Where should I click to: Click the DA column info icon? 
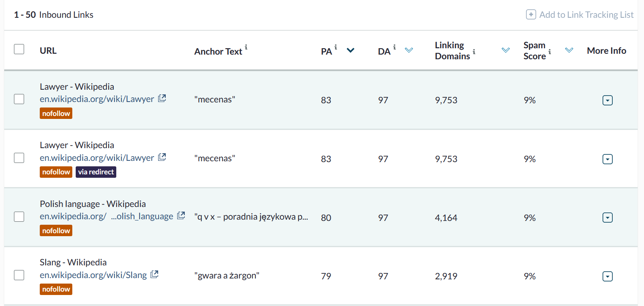point(395,47)
